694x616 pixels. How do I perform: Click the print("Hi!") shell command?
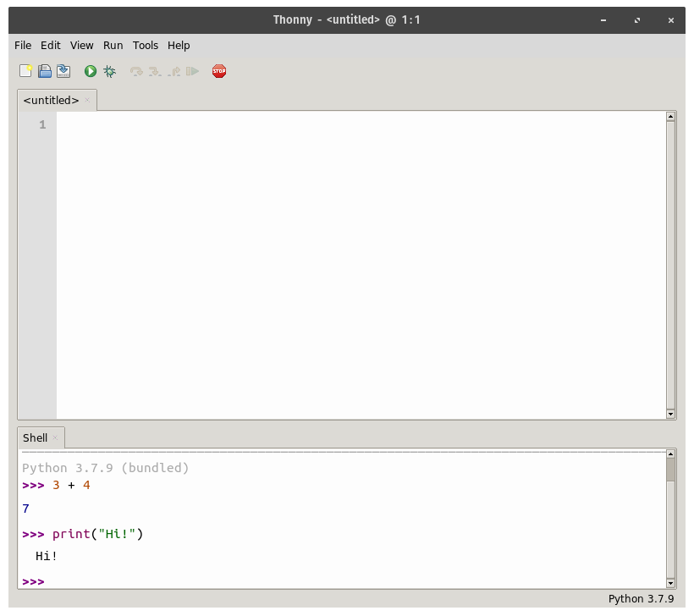tap(98, 534)
